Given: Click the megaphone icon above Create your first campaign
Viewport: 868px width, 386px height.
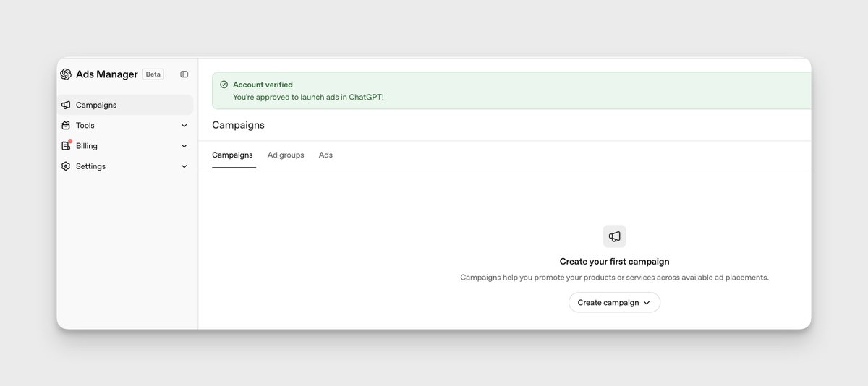Looking at the screenshot, I should tap(614, 236).
